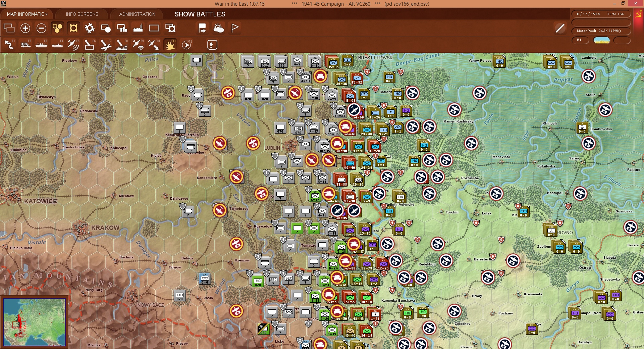The height and width of the screenshot is (349, 644).
Task: Click the diagonal slash round button
Action: (560, 28)
